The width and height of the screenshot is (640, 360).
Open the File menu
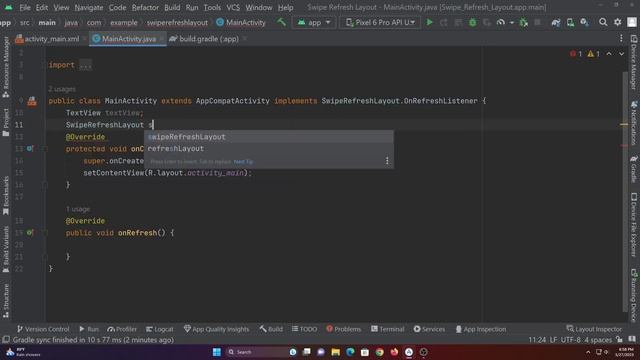coord(24,7)
